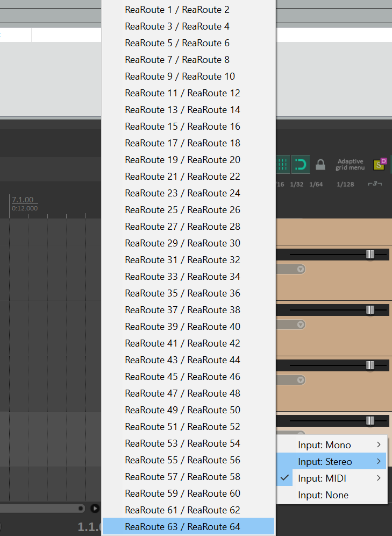This screenshot has width=392, height=536.
Task: Adjust volume fader on second visible track
Action: [x=370, y=309]
